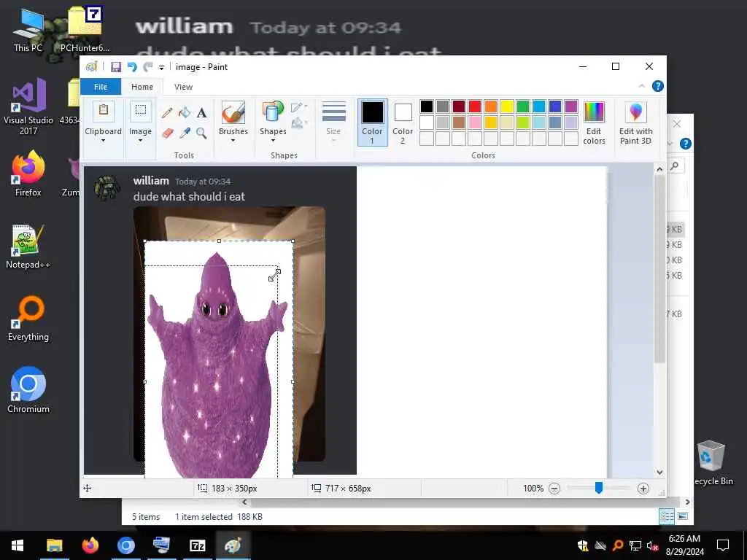The width and height of the screenshot is (747, 560).
Task: Select Color 1 foreground box
Action: pos(372,122)
